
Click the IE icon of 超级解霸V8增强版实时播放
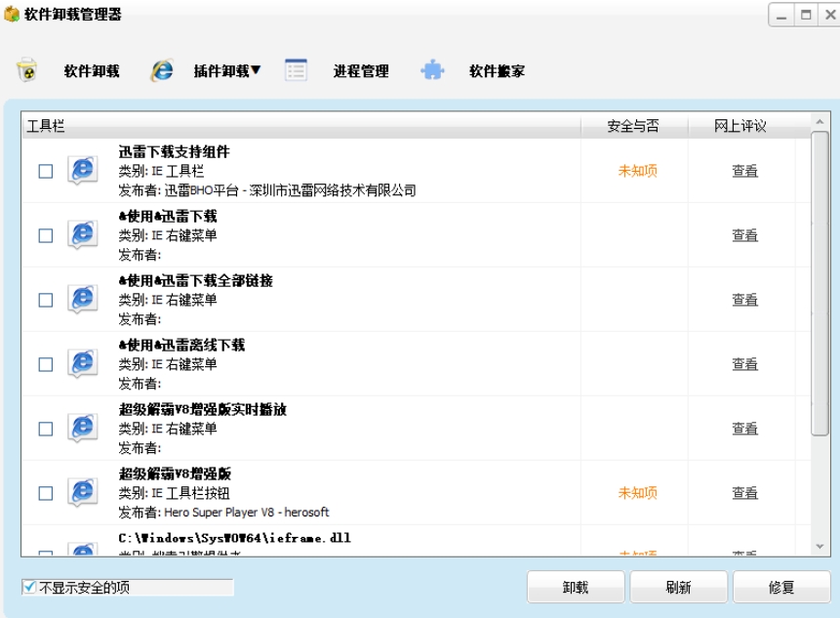pos(83,429)
